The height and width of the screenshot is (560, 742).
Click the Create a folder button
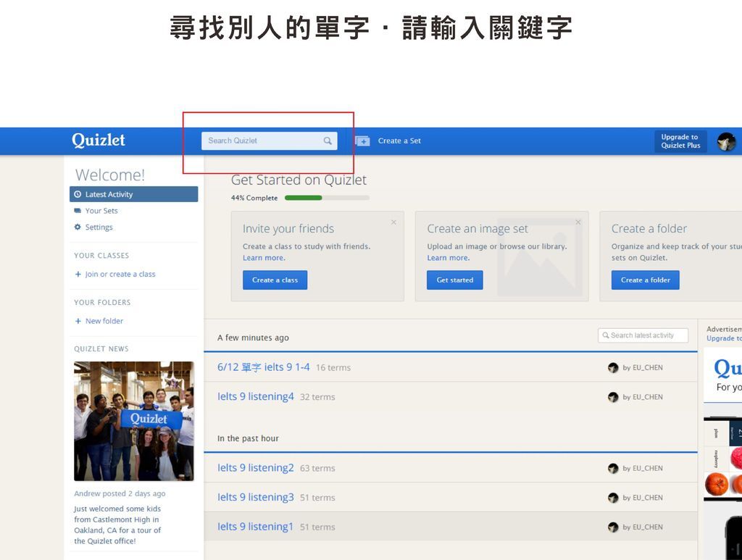(x=646, y=280)
